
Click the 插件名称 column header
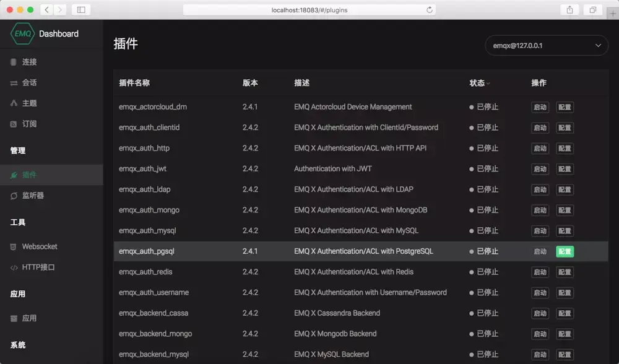click(134, 83)
